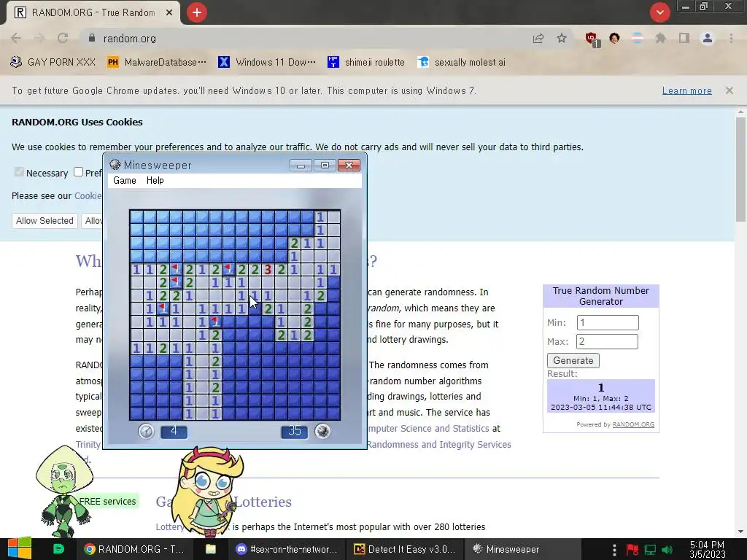Open a new tab with the red plus button

[197, 13]
